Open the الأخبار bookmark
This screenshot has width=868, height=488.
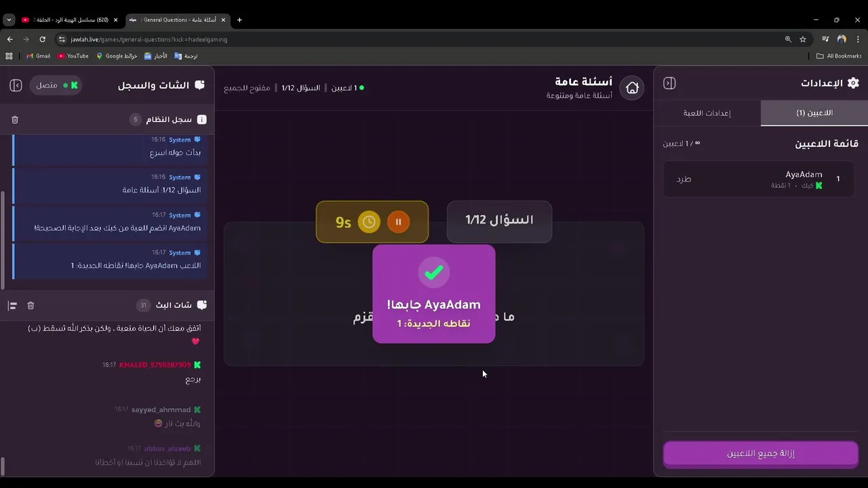[x=156, y=56]
